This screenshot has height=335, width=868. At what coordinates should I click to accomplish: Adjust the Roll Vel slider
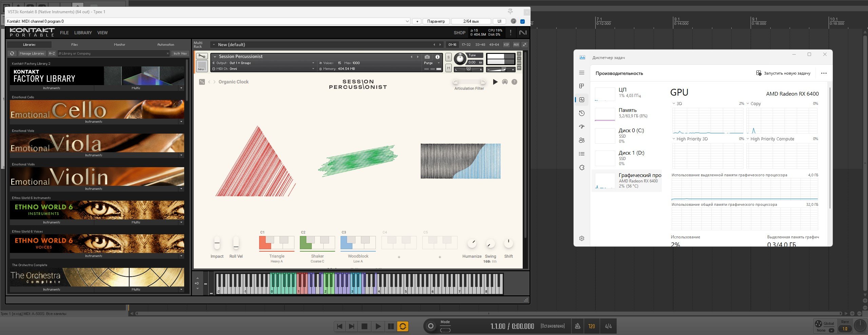click(236, 243)
